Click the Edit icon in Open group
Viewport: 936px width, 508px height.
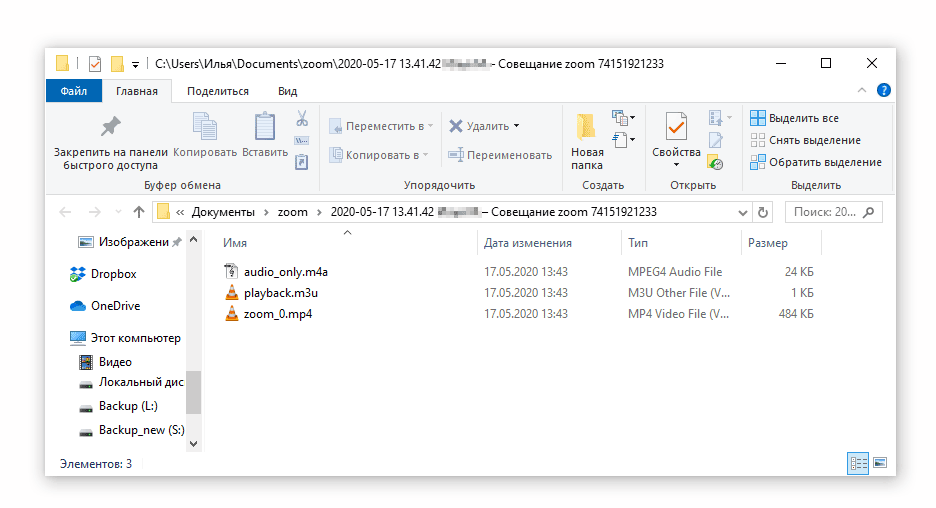pyautogui.click(x=716, y=140)
